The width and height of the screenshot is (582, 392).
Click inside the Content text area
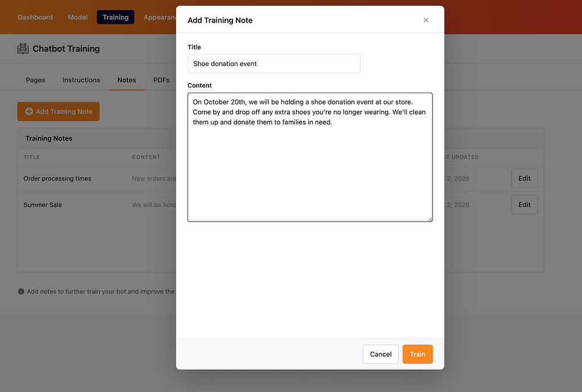310,157
